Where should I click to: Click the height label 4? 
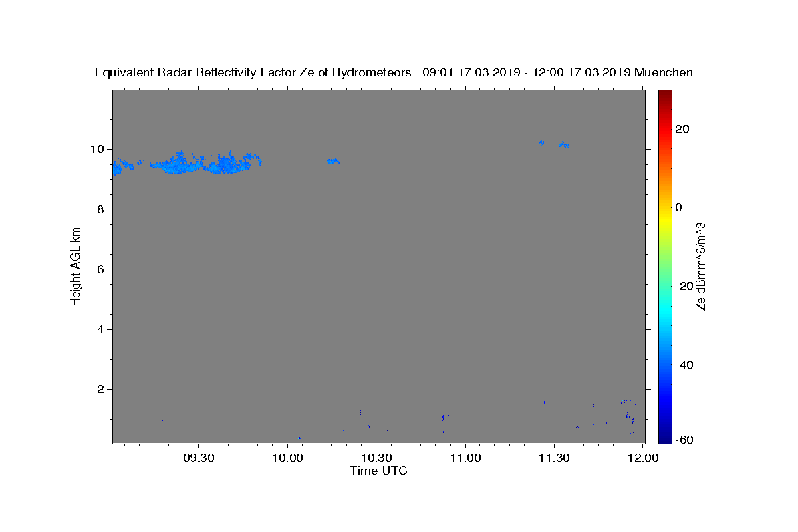tap(100, 329)
